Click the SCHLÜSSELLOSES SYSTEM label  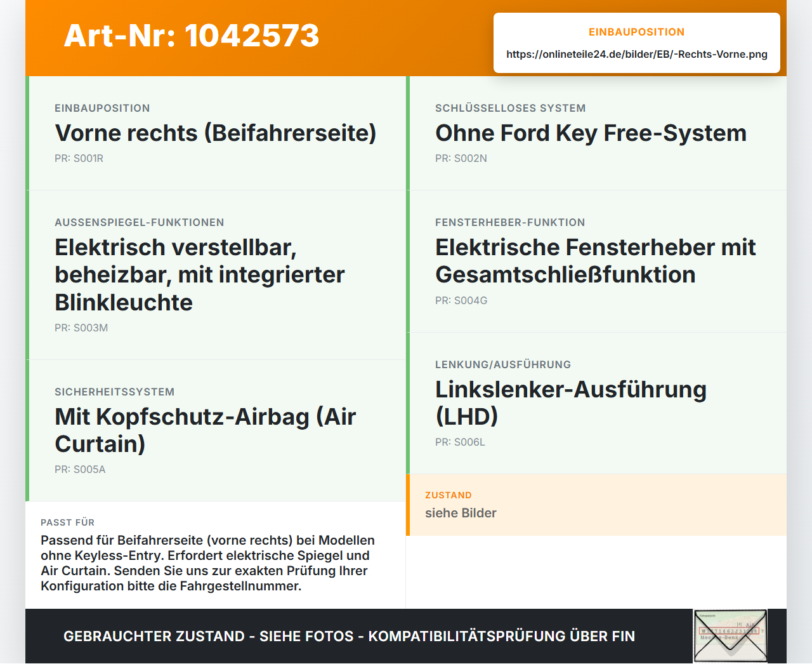point(511,108)
